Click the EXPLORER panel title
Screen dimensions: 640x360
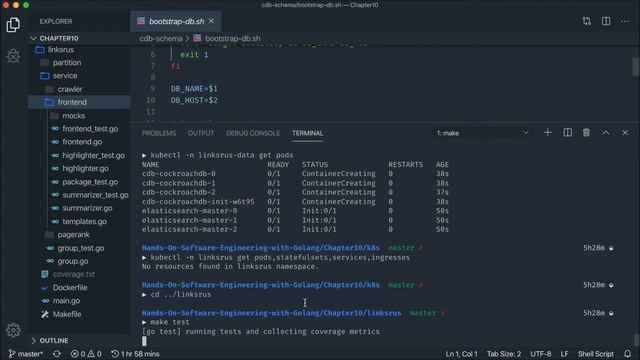56,21
